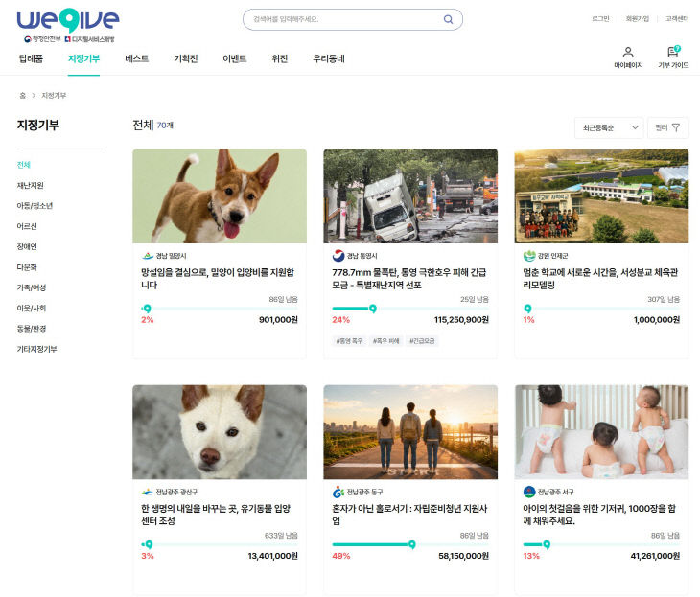The height and width of the screenshot is (597, 700).
Task: Open the three people sunset thumbnail
Action: [410, 432]
